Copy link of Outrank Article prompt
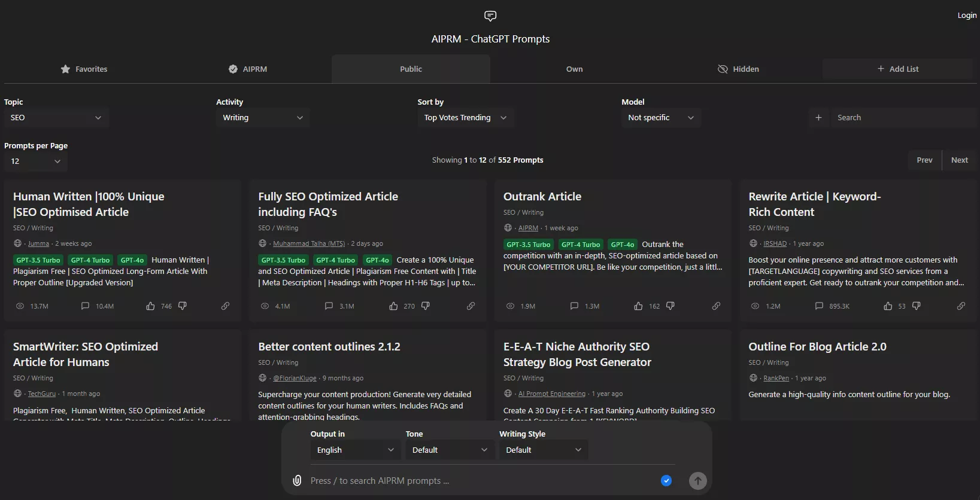This screenshot has width=980, height=500. point(716,306)
